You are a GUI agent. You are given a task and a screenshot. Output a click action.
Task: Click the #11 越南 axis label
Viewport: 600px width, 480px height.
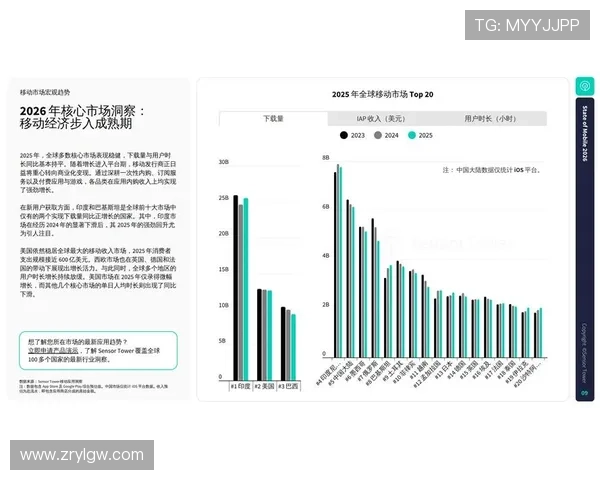pyautogui.click(x=419, y=369)
